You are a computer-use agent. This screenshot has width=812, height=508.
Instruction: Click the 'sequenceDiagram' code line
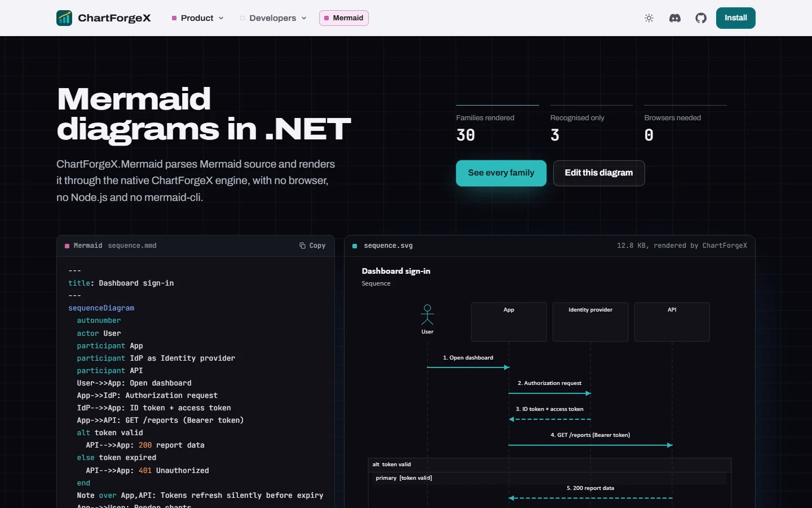pos(101,308)
